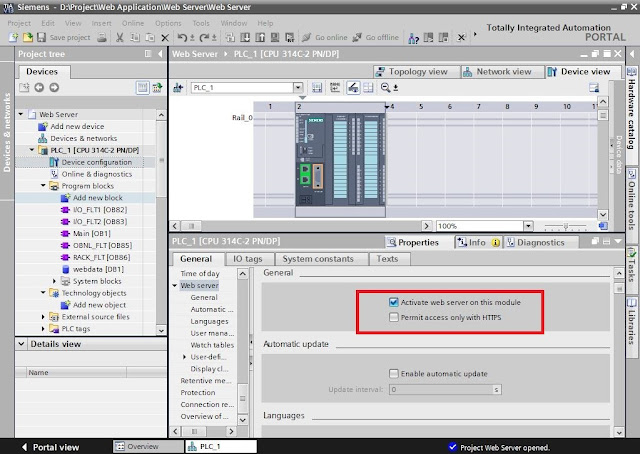Screen dimensions: 640x454
Task: Select Time of day in properties navigation
Action: click(x=200, y=274)
